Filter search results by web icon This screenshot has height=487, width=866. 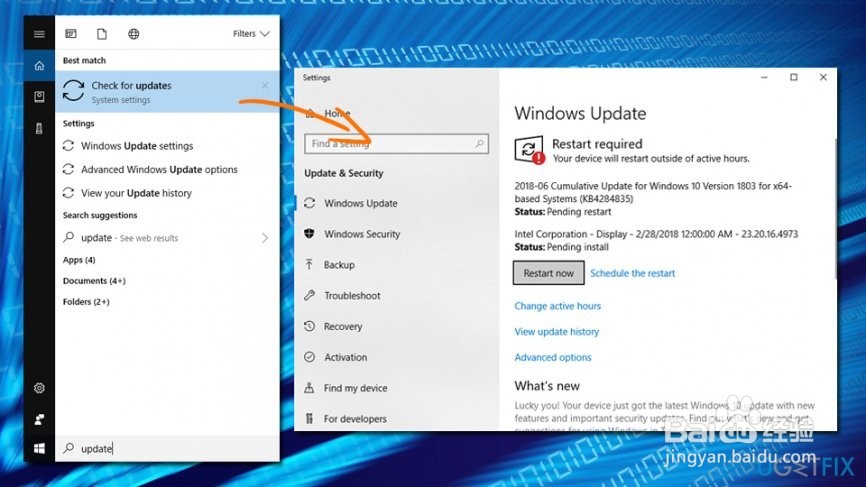pyautogui.click(x=134, y=34)
